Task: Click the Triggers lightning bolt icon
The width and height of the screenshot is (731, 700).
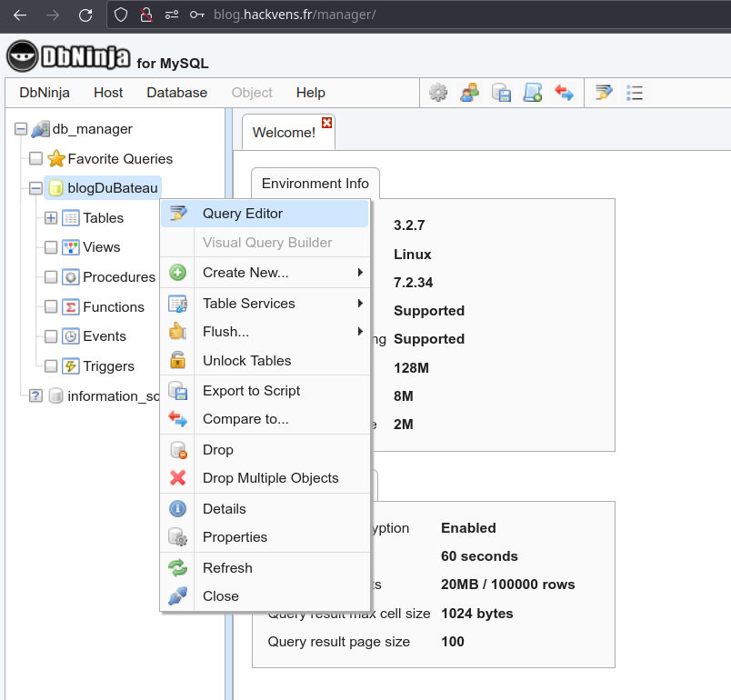Action: coord(70,366)
